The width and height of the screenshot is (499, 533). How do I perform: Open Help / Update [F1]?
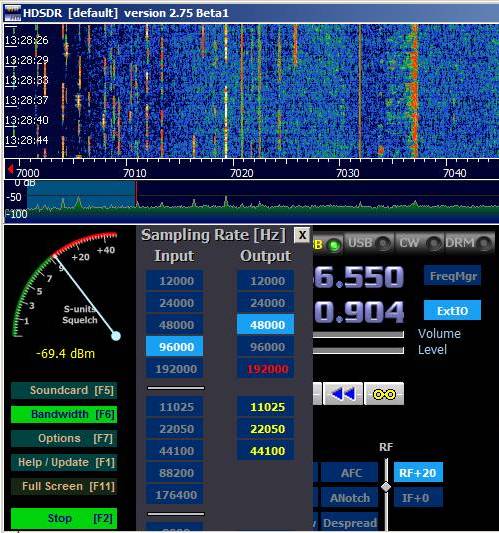(64, 463)
